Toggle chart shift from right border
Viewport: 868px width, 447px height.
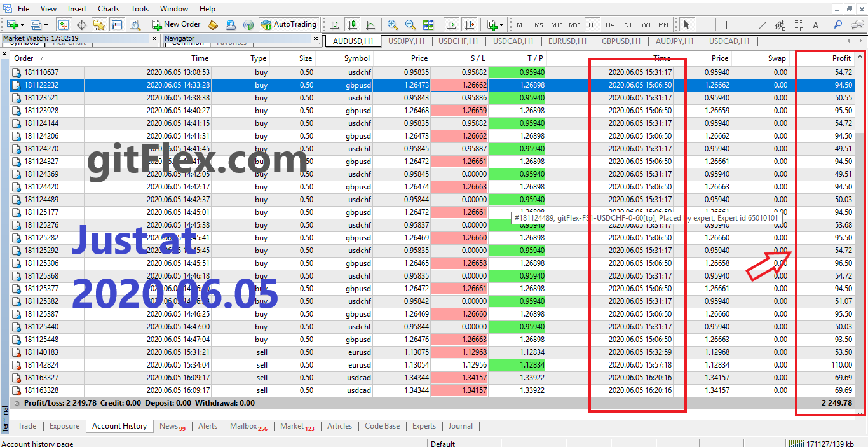470,25
